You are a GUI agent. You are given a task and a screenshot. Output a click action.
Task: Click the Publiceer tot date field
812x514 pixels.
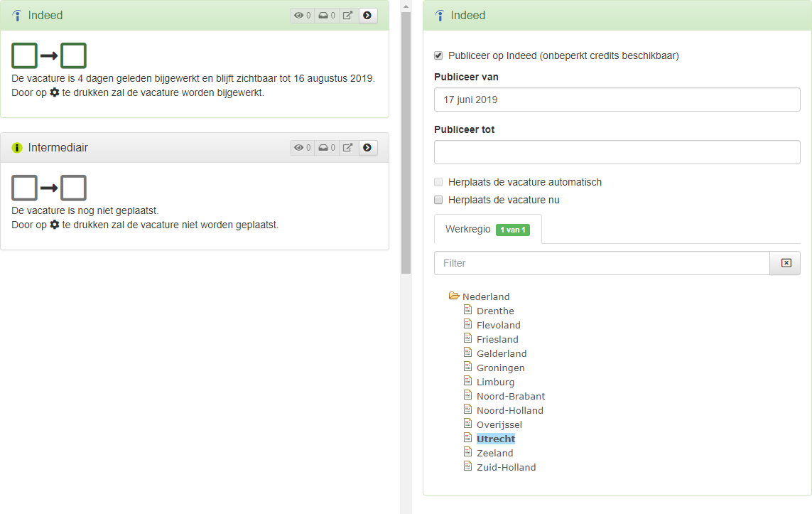617,152
